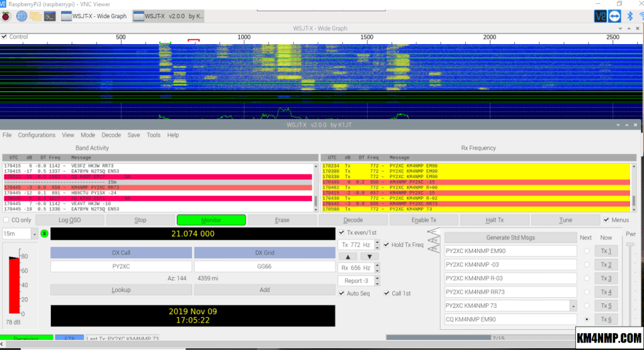The height and width of the screenshot is (350, 644).
Task: Open the Decode menu
Action: pyautogui.click(x=111, y=135)
